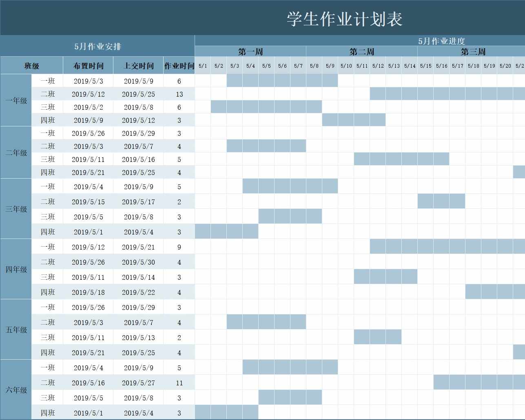Click the 学生作业计划表 title
This screenshot has width=525, height=420.
coord(344,18)
